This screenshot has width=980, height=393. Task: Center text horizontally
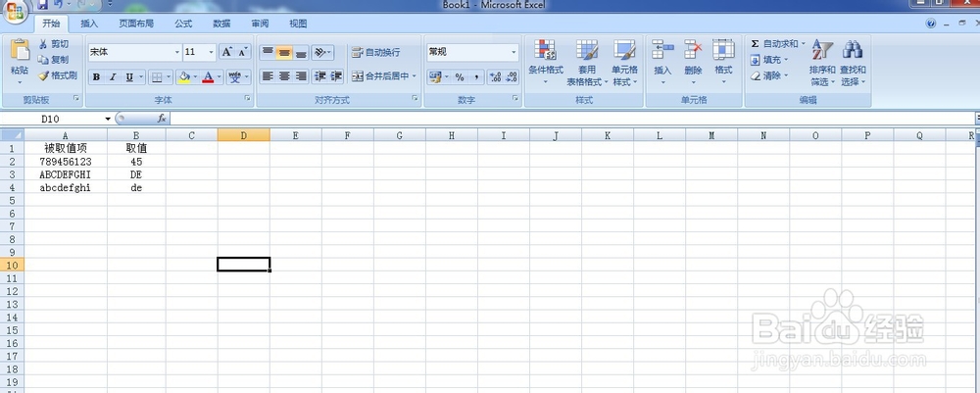point(284,76)
